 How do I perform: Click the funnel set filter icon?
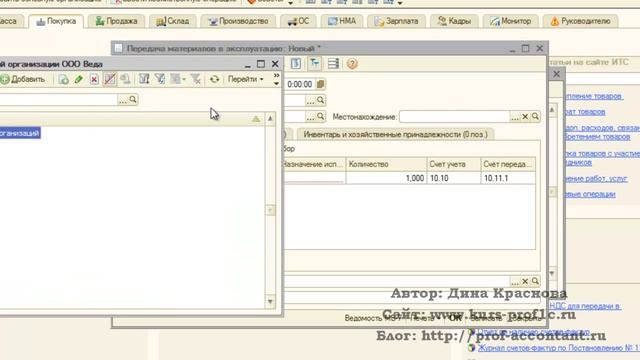point(160,79)
